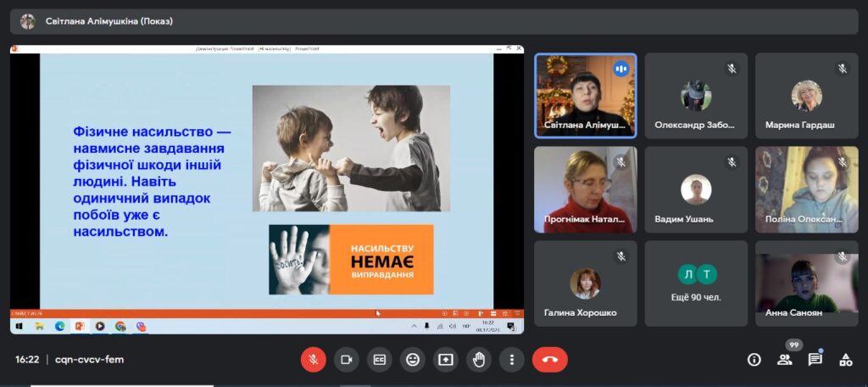Select Прогнімак Наталя's video tile
Screen dimensions: 868x387
point(585,189)
